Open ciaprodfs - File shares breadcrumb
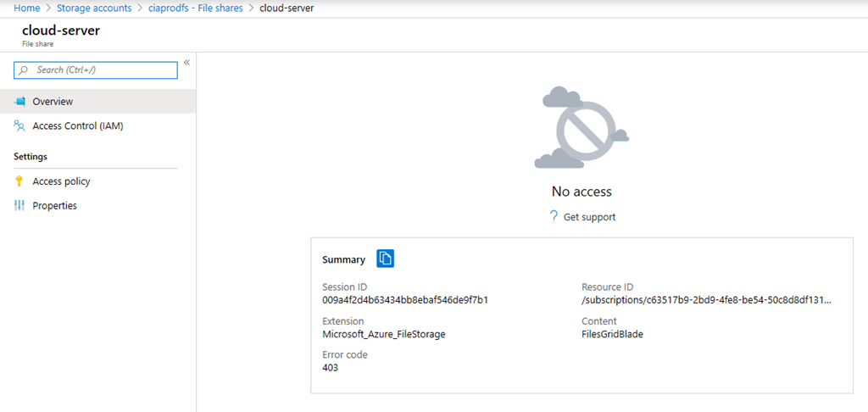 coord(196,8)
